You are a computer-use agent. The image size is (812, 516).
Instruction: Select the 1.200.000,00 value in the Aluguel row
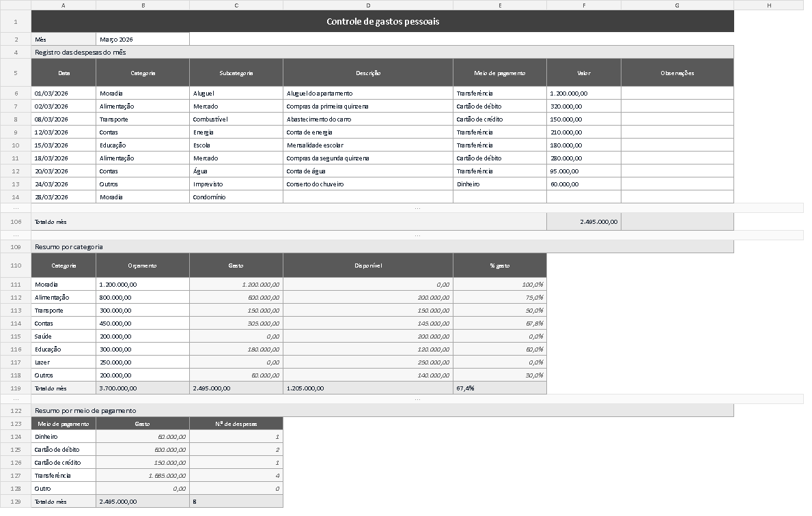584,93
